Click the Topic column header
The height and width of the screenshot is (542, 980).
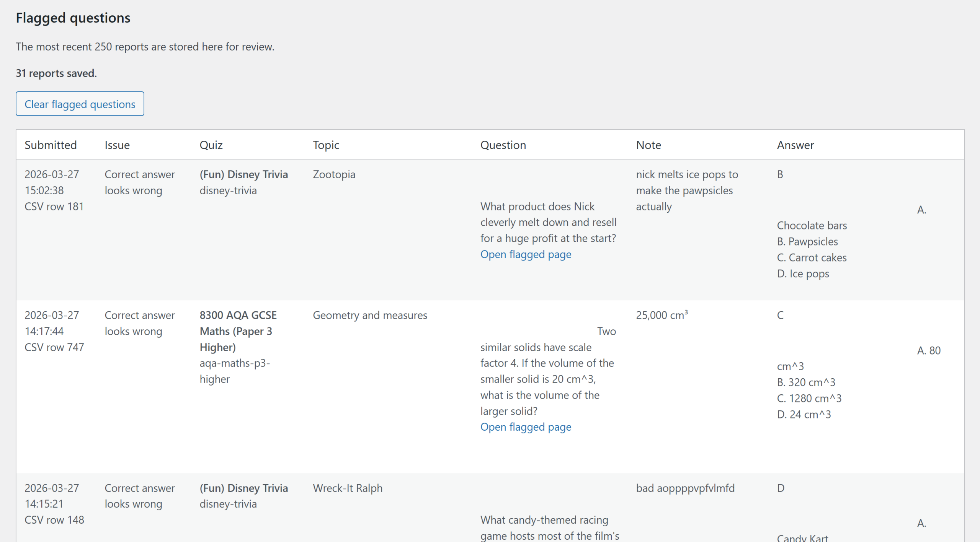click(326, 145)
